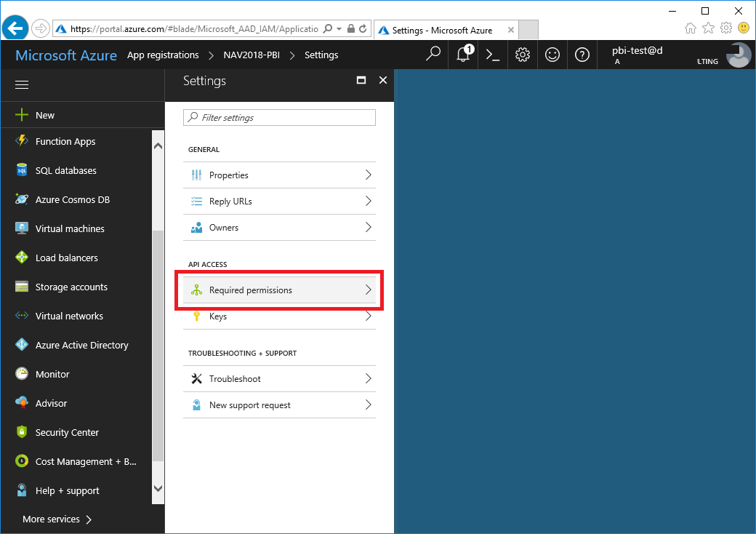Expand Owners chevron arrow
This screenshot has height=534, width=756.
(369, 227)
